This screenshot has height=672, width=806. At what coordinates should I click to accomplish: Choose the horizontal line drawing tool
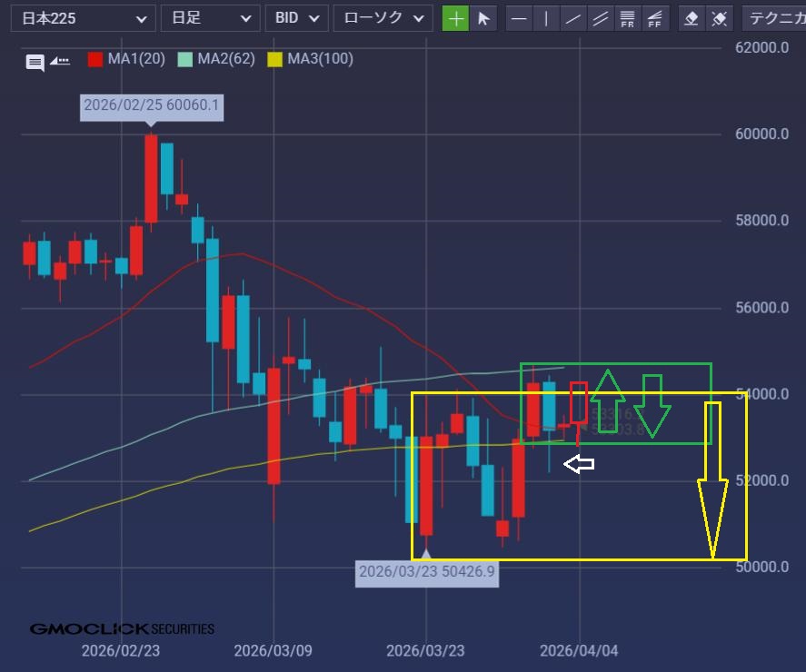(x=519, y=18)
